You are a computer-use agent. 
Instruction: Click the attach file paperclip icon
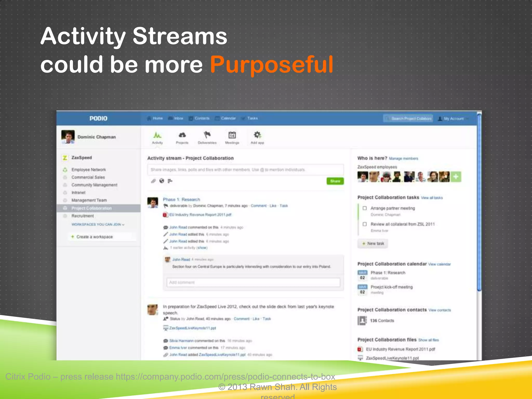pos(153,181)
